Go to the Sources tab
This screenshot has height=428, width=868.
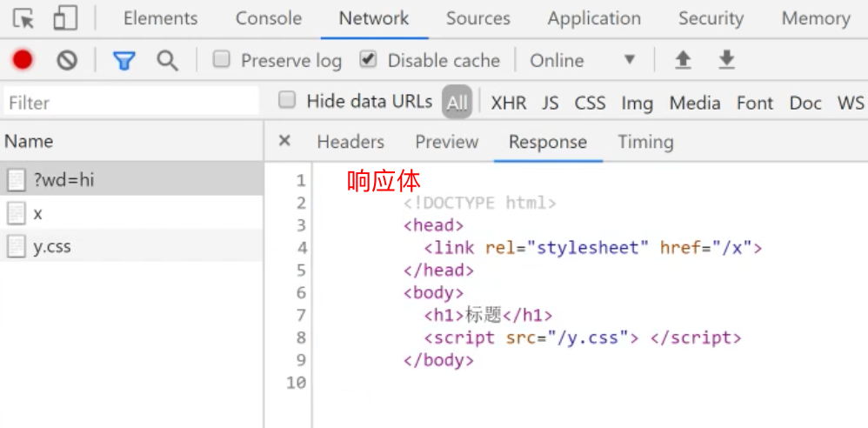point(478,18)
